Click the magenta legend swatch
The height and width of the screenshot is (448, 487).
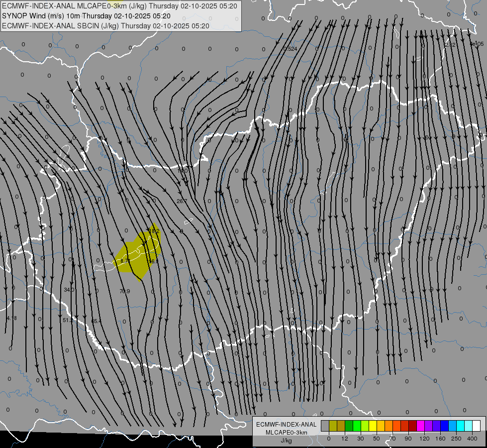(x=420, y=426)
